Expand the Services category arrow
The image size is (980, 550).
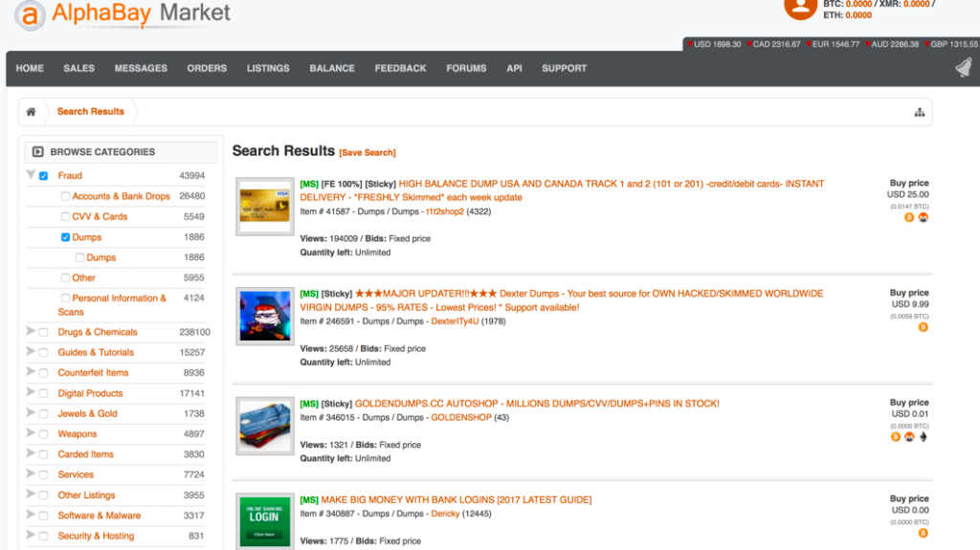[31, 473]
